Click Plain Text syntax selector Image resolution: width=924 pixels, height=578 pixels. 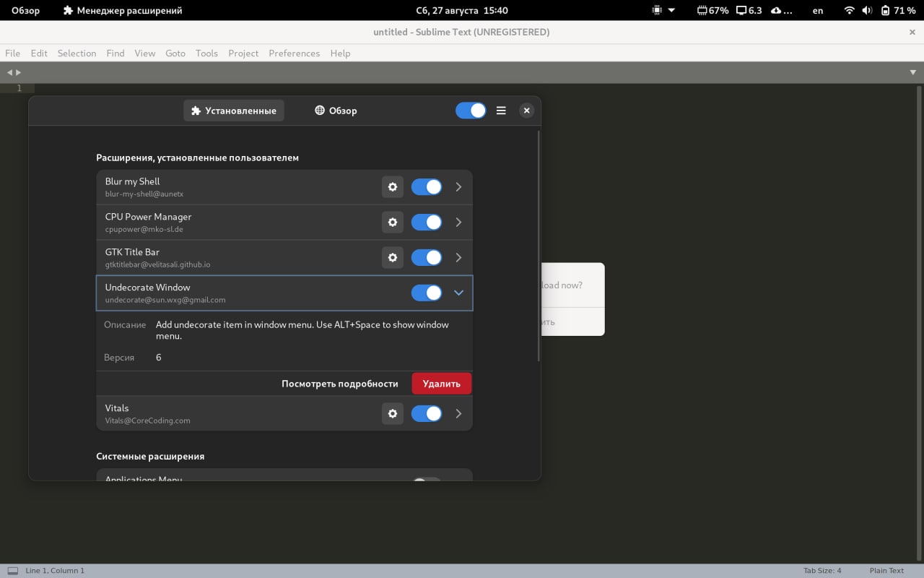(x=886, y=571)
